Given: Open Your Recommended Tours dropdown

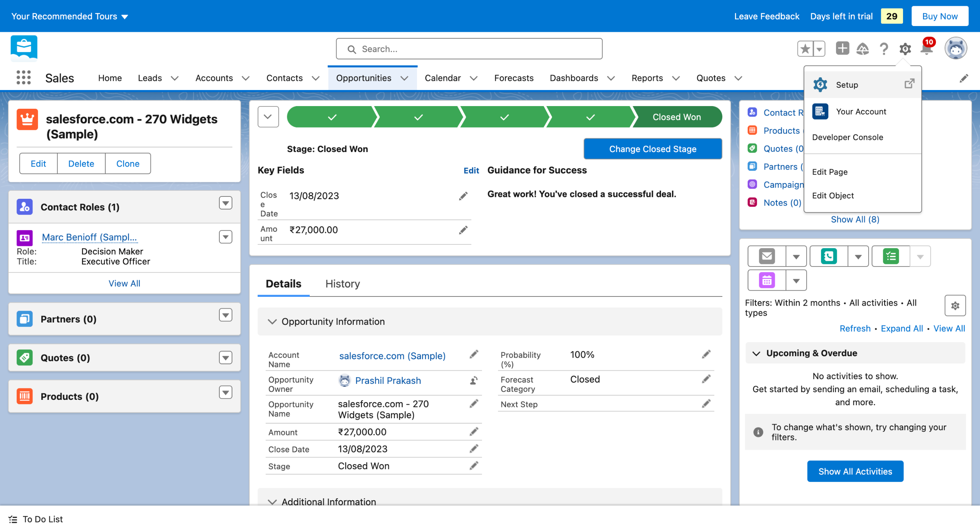Looking at the screenshot, I should click(x=70, y=16).
